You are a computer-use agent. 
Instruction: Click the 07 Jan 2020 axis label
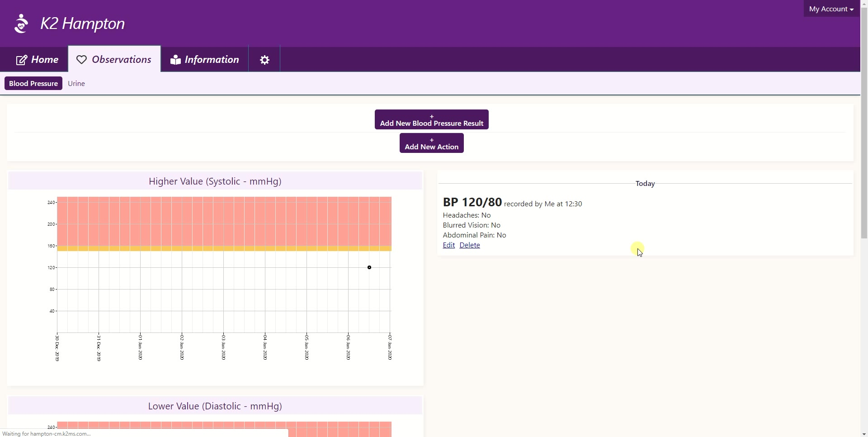(390, 347)
